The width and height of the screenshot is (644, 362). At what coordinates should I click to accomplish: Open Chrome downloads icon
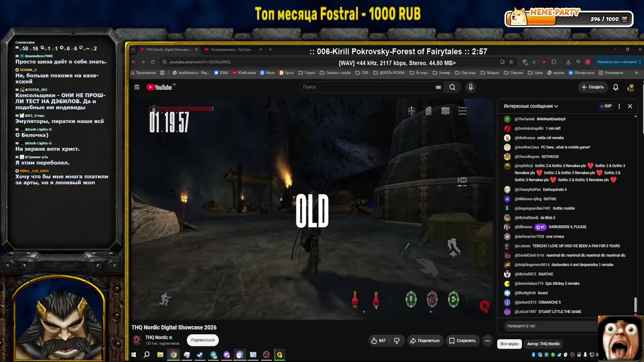click(568, 62)
